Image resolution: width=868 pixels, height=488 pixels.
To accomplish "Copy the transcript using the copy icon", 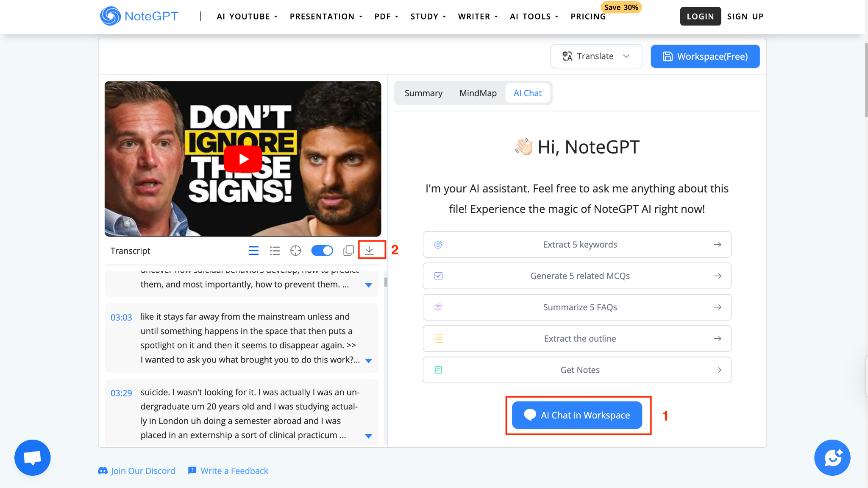I will tap(348, 251).
